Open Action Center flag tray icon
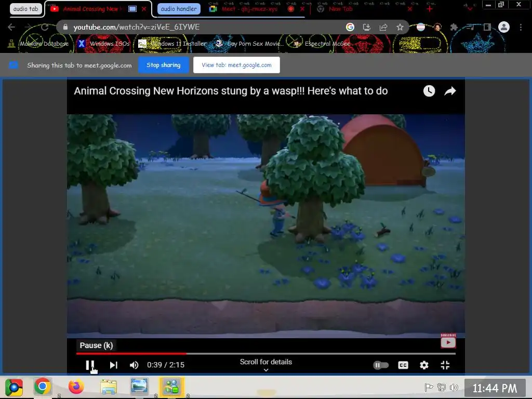The height and width of the screenshot is (399, 532). (429, 387)
